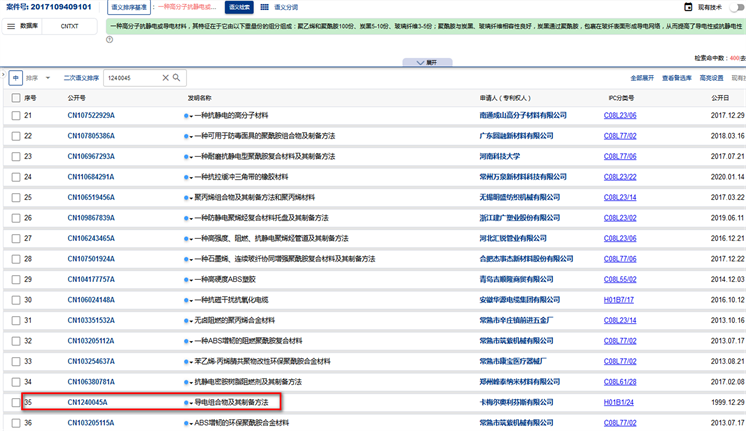Clear the search box with the X icon
This screenshot has height=431, width=746.
point(165,77)
